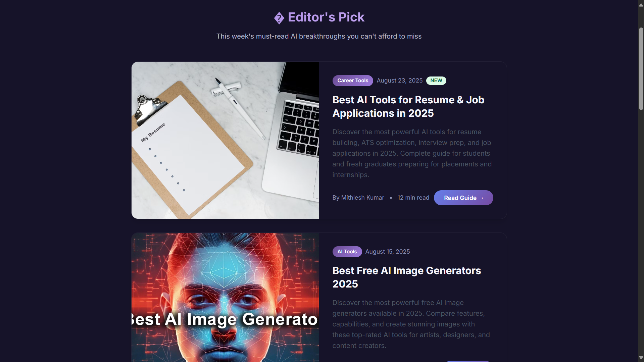
Task: Click the August 15, 2025 date
Action: coord(387,252)
